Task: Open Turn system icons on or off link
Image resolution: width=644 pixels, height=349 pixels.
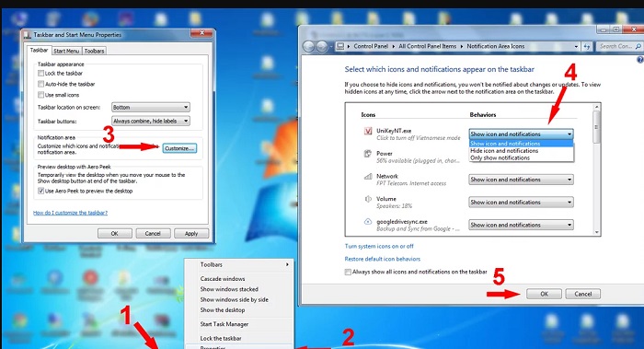Action: pyautogui.click(x=379, y=246)
